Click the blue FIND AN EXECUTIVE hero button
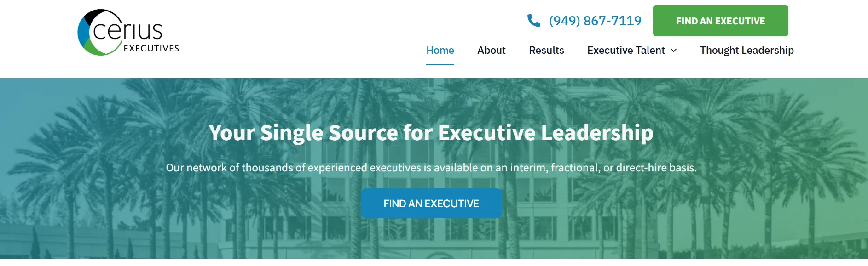 (431, 203)
